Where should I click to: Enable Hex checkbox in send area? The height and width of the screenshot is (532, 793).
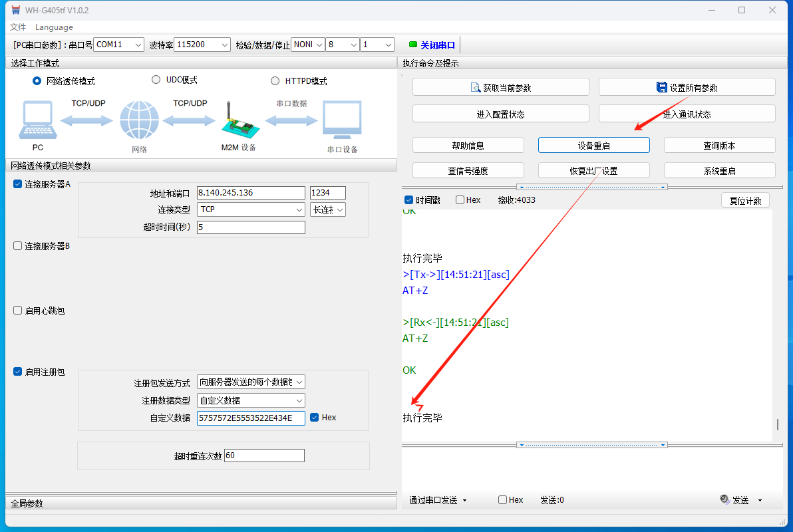[x=502, y=499]
